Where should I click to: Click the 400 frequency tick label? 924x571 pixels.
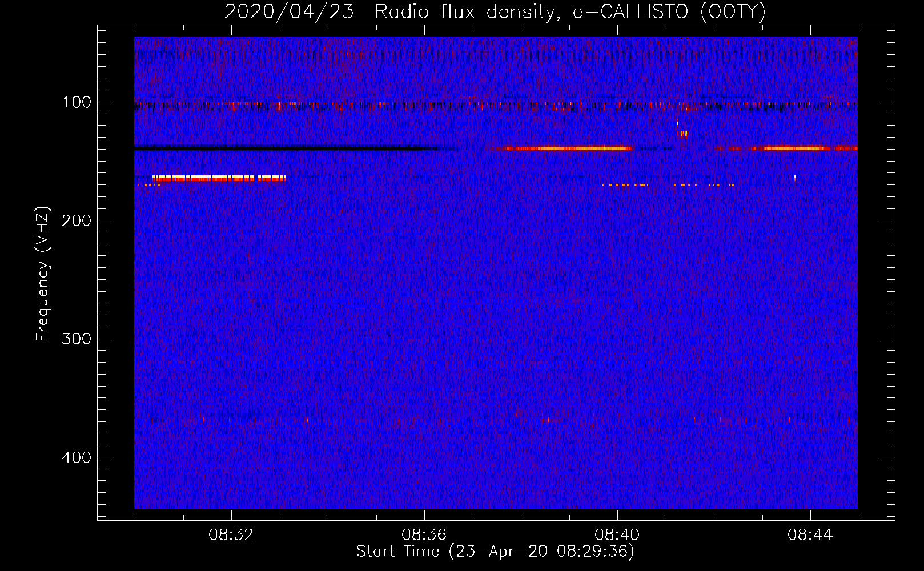point(77,457)
